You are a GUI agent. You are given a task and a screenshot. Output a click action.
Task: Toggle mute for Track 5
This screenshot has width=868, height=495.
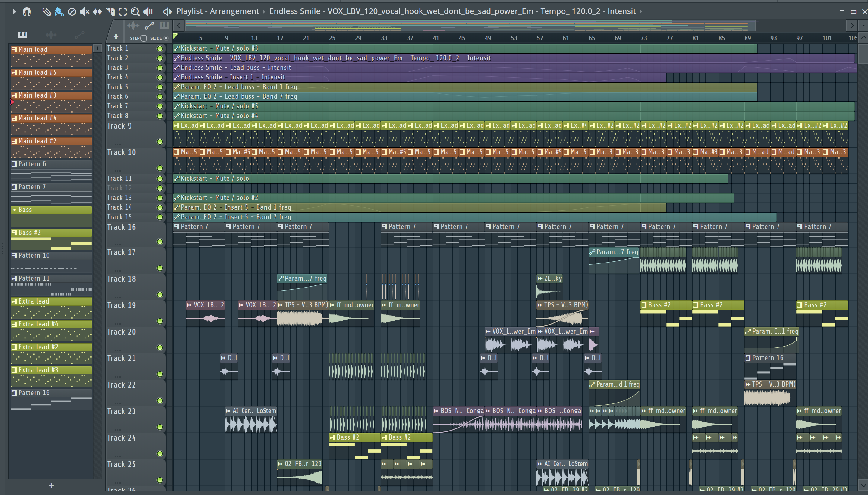pyautogui.click(x=159, y=87)
